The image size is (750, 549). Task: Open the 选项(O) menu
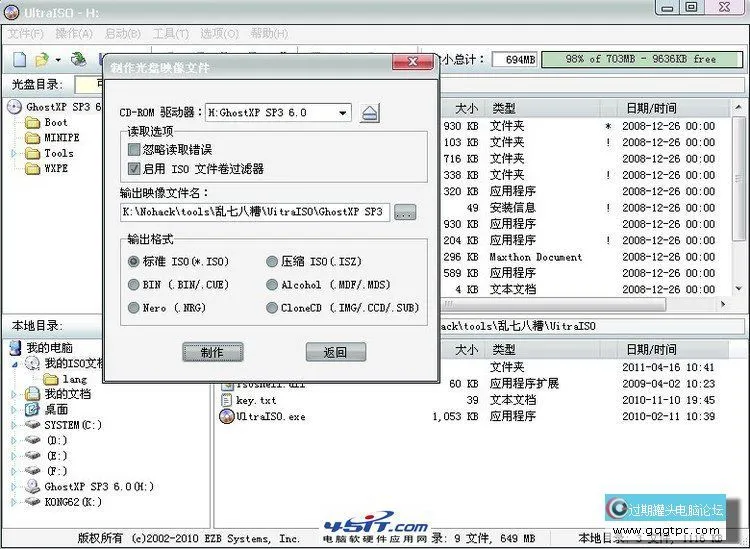[x=219, y=33]
